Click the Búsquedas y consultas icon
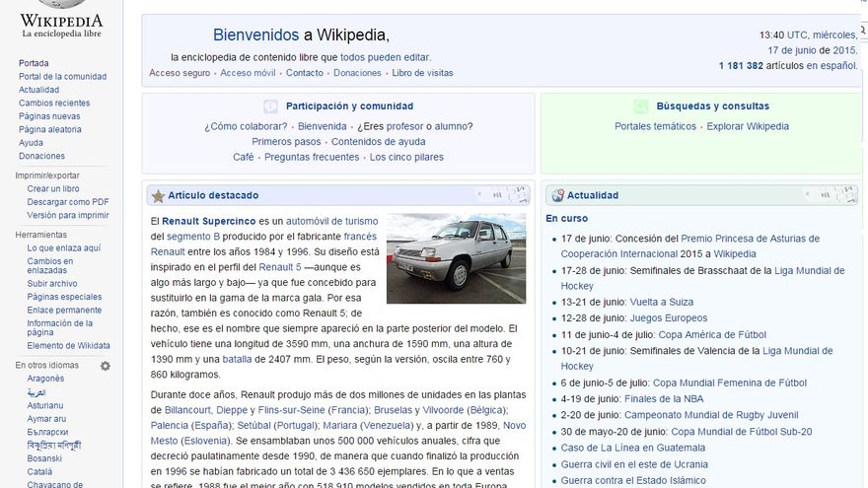Viewport: 868px width, 488px height. 641,106
